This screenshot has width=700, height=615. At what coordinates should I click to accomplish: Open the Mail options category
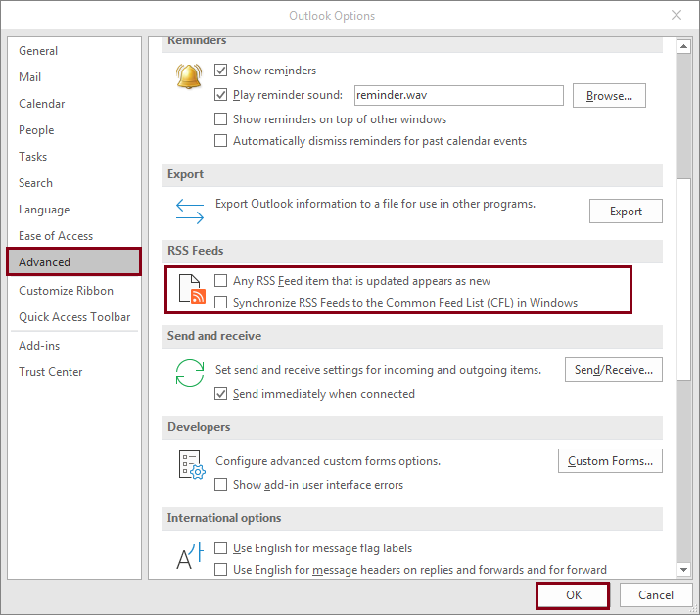tap(74, 77)
